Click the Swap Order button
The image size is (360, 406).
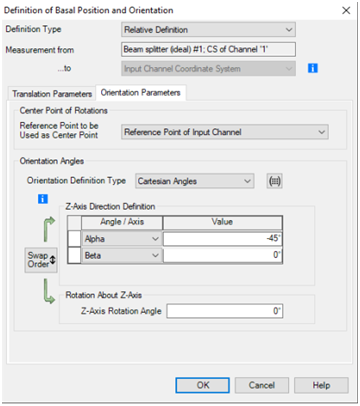41,260
